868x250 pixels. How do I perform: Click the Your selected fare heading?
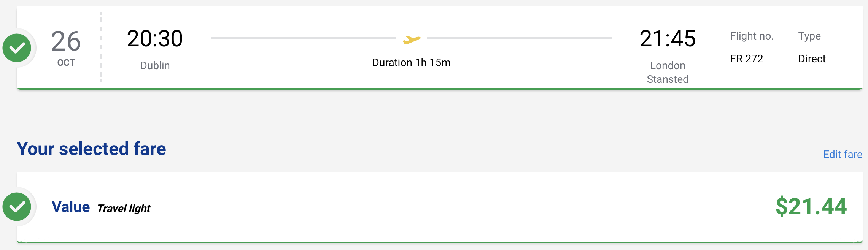click(92, 149)
